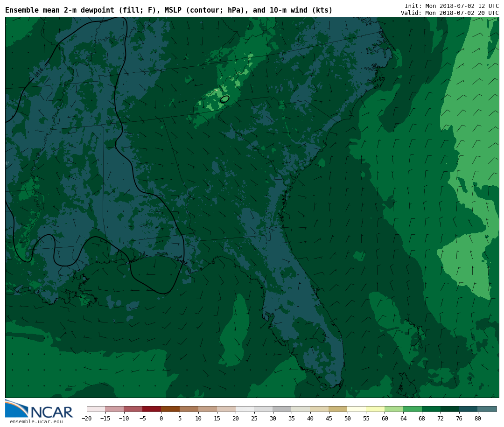Click the colorbar label 80
504x427 pixels.
point(478,418)
